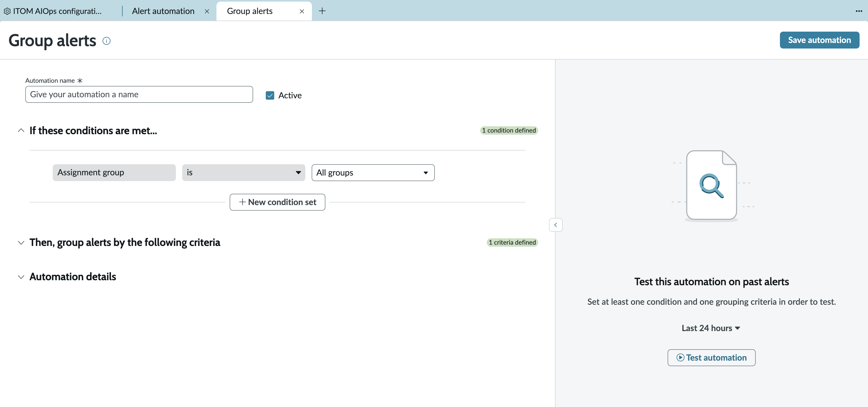
Task: Open the Last 24 hours time range dropdown
Action: point(711,328)
